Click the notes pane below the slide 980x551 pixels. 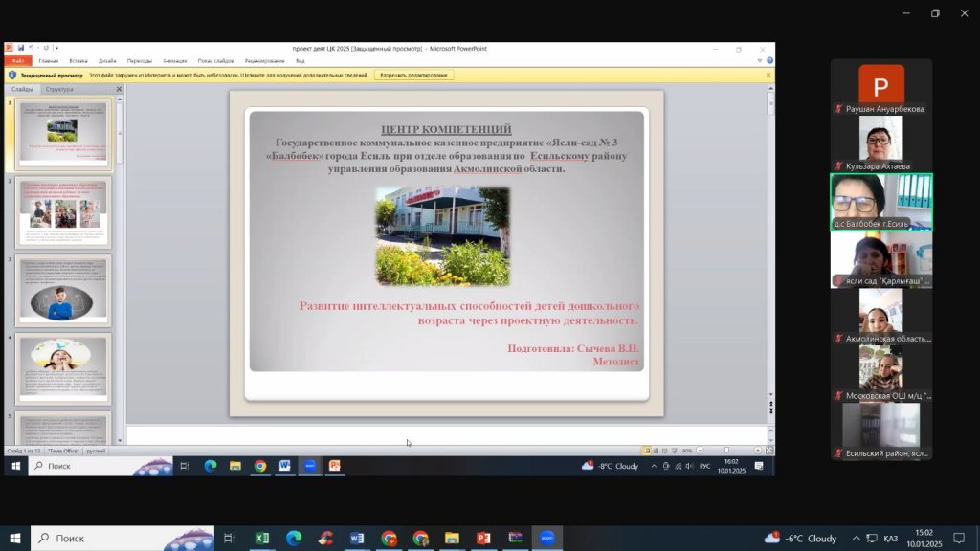(x=447, y=435)
